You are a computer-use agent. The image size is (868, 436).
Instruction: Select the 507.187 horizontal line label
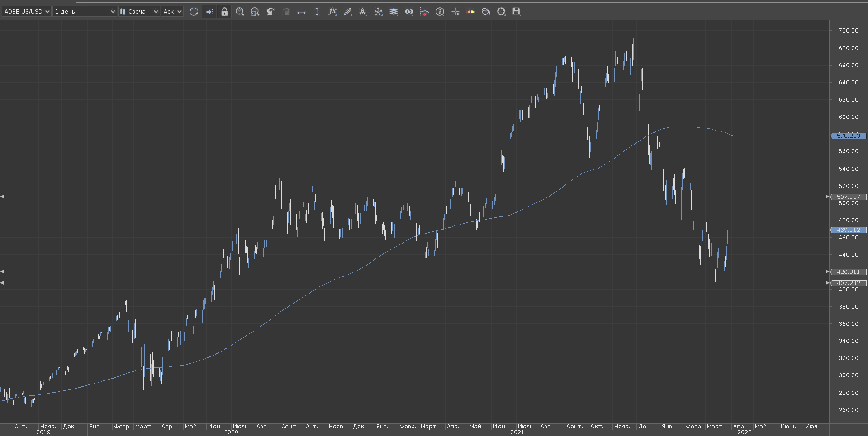(x=849, y=197)
